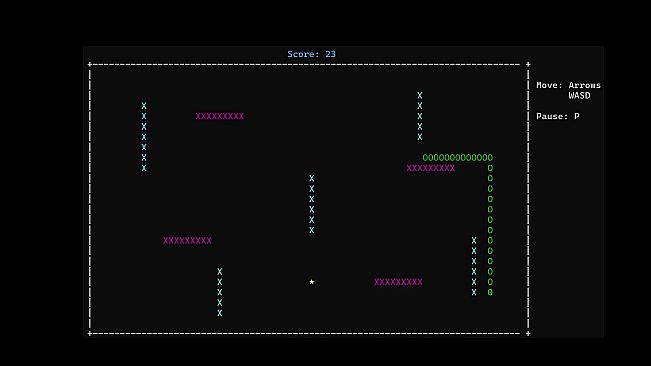Click the Pause: P hint text
Screen dimensions: 651x366
pos(558,117)
